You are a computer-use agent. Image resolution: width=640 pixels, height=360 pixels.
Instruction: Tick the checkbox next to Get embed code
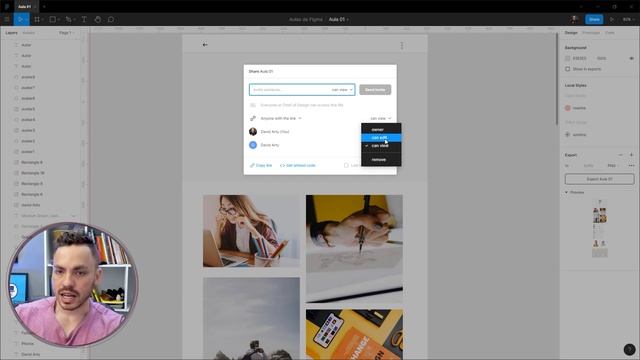coord(346,165)
